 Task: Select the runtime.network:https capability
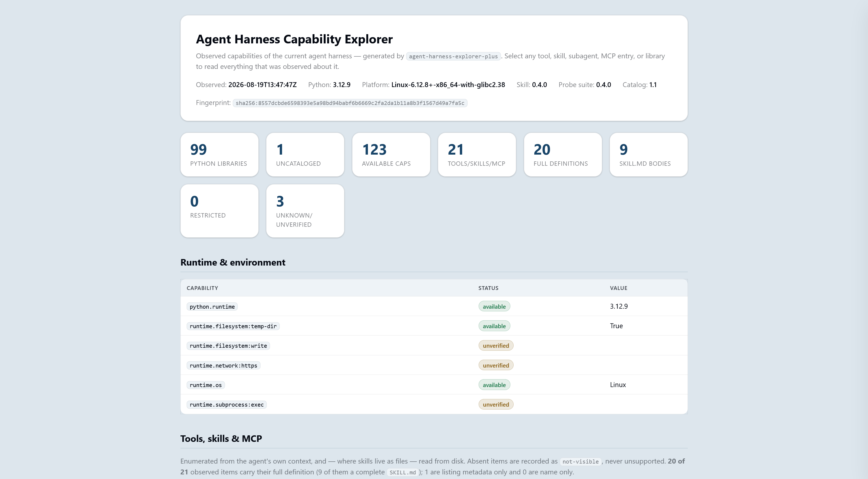223,365
